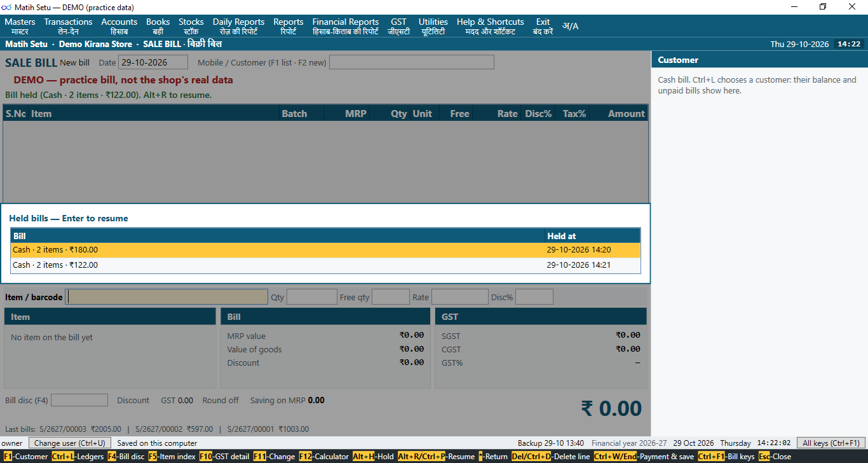Image resolution: width=868 pixels, height=463 pixels.
Task: Click the Bill disc (F4) field
Action: 79,400
